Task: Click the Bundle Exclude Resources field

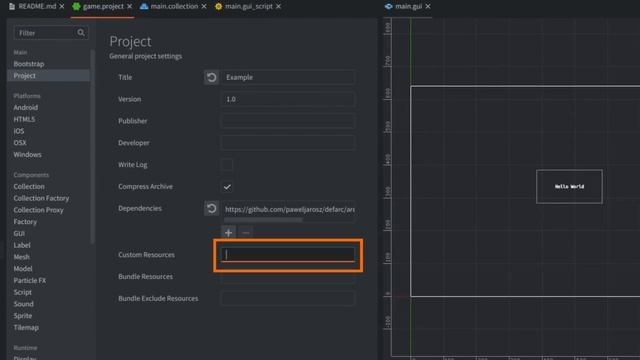Action: point(288,299)
